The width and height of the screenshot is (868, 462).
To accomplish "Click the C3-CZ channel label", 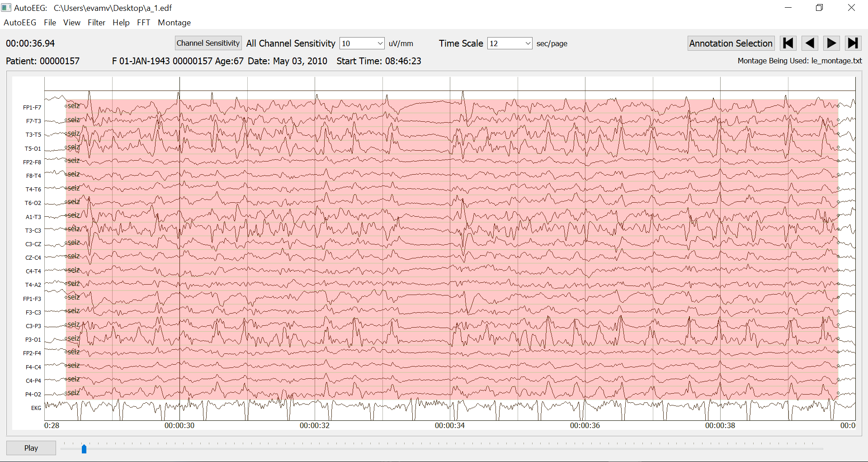I will [x=33, y=244].
